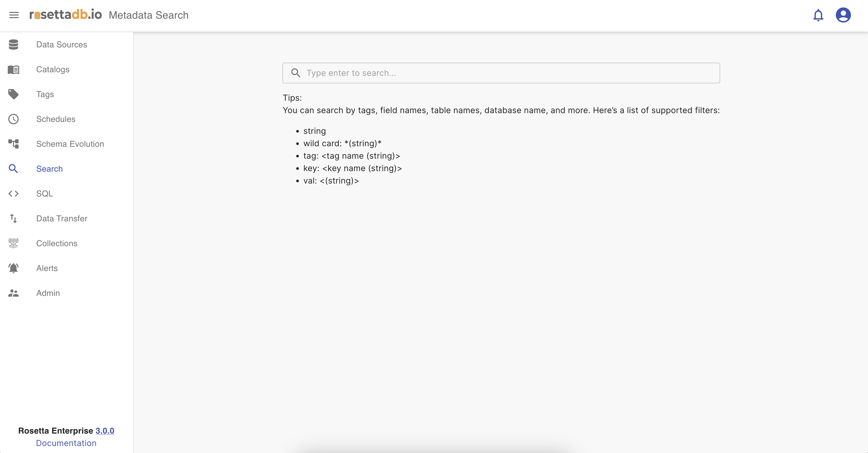Click the Tags label icon
This screenshot has width=868, height=453.
(13, 94)
